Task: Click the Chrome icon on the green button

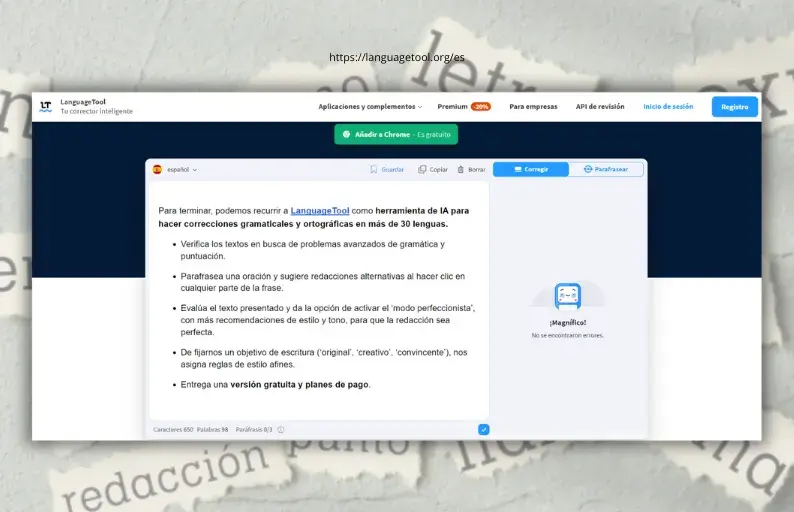Action: point(346,134)
